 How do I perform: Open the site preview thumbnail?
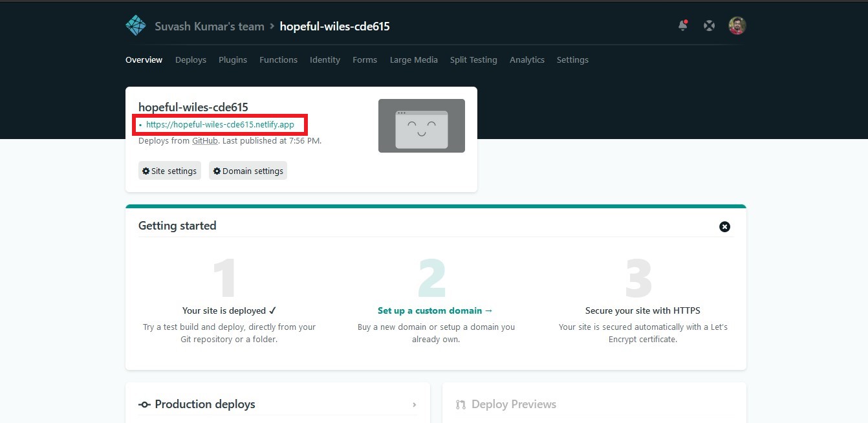422,125
